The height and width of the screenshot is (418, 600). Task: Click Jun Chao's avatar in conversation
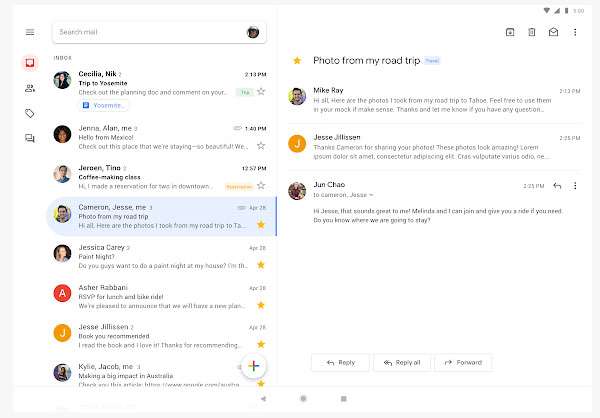(x=297, y=191)
